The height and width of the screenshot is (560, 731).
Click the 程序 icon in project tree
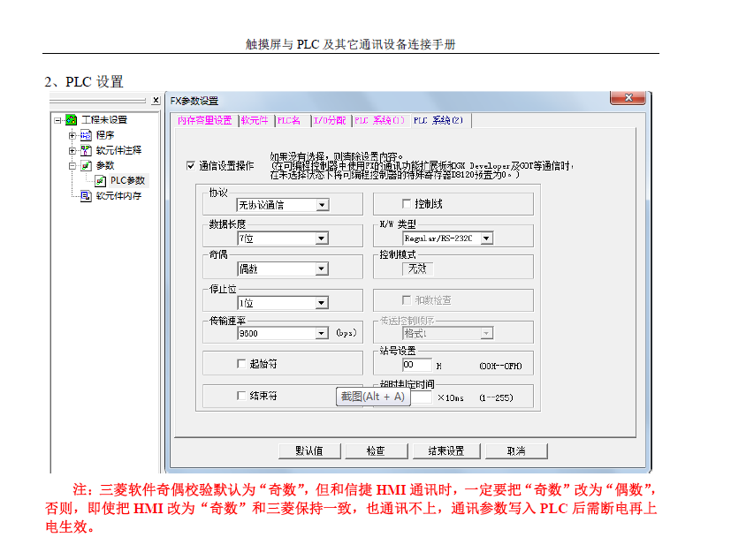(x=86, y=135)
